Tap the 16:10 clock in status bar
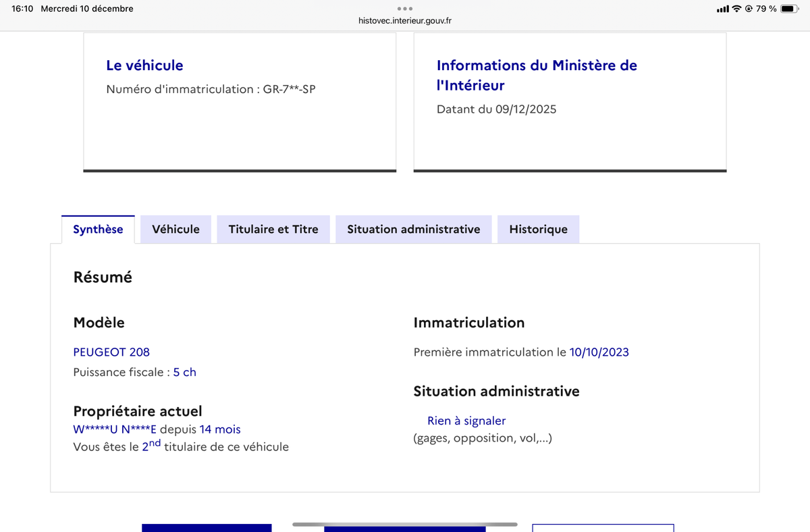The width and height of the screenshot is (810, 532). coord(22,9)
